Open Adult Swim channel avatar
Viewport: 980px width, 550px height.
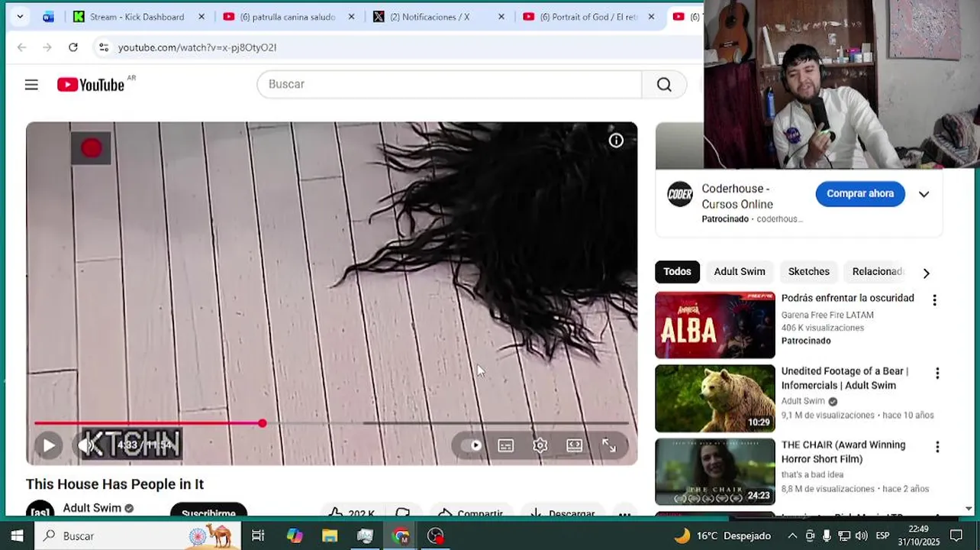coord(40,510)
